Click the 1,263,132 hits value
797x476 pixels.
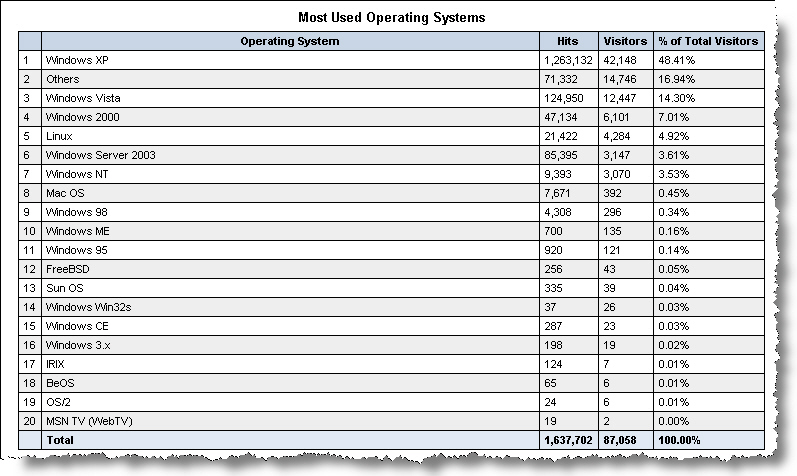point(568,60)
